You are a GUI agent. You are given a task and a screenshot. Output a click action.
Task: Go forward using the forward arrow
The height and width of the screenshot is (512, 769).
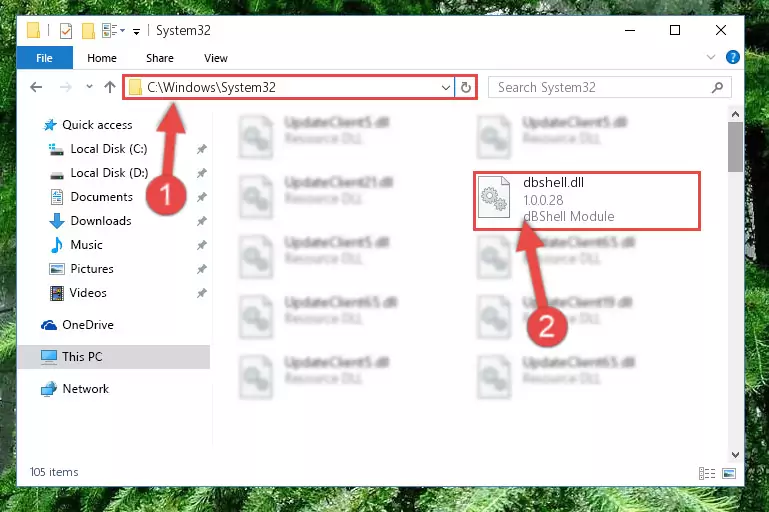coord(65,87)
